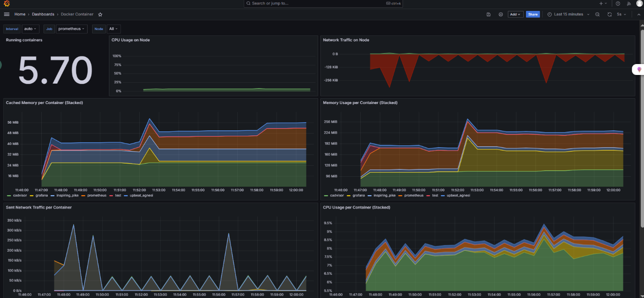Go to Home breadcrumb
This screenshot has height=298, width=644.
click(x=20, y=15)
